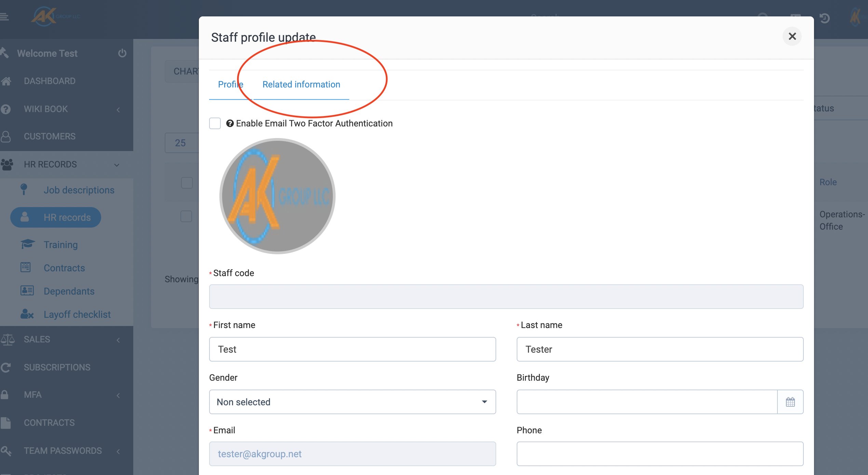Open Job descriptions link
868x475 pixels.
point(79,190)
